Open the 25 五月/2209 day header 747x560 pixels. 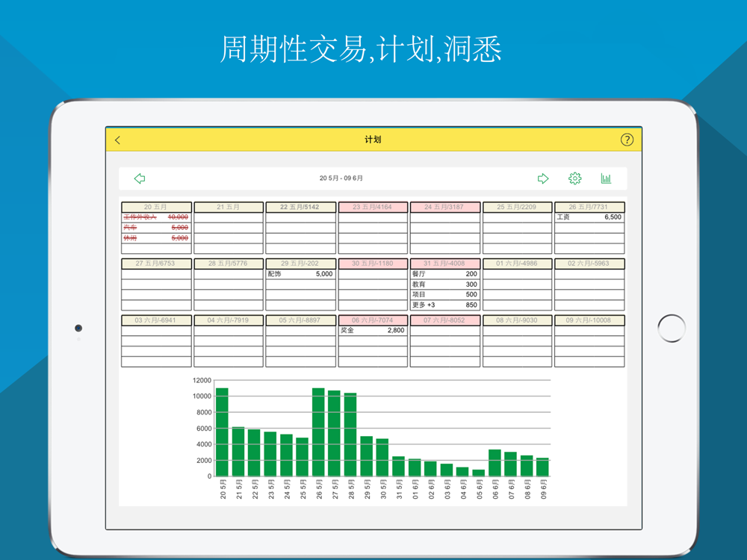pos(518,207)
